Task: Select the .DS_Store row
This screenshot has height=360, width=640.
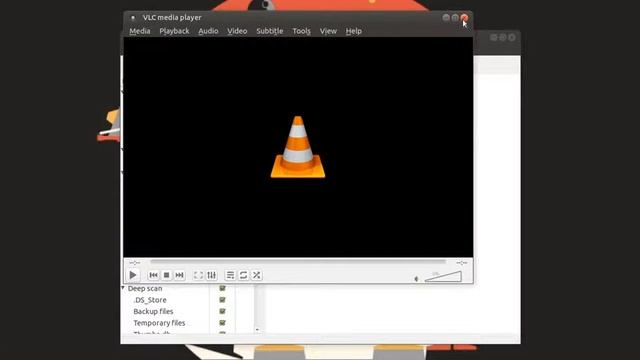Action: pyautogui.click(x=150, y=300)
